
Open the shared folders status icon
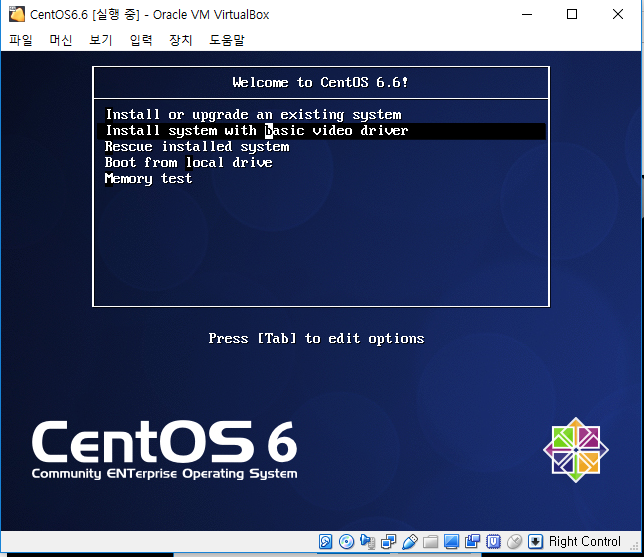[x=430, y=542]
